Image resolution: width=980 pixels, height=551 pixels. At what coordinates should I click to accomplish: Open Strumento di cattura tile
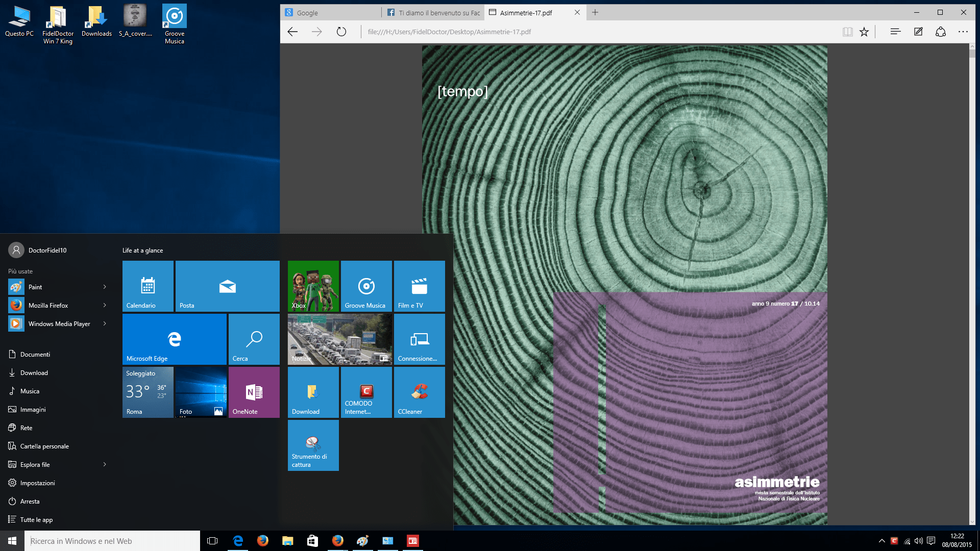[313, 445]
